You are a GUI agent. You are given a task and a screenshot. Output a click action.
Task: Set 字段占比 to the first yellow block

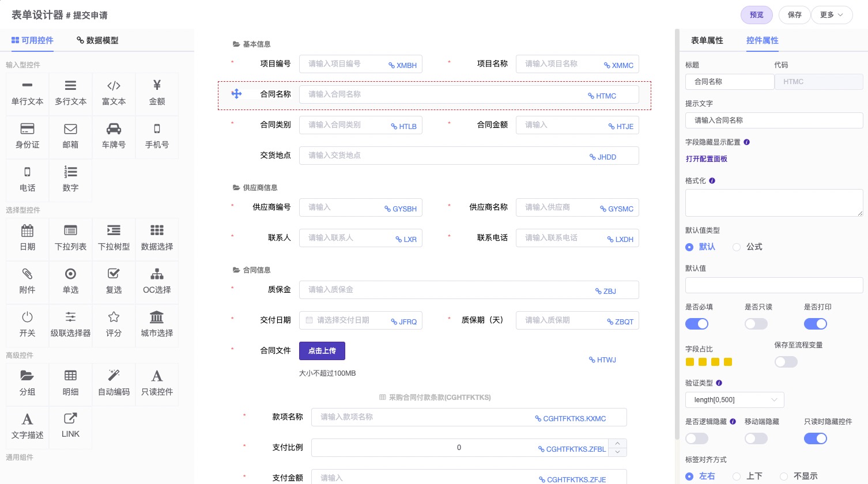click(690, 362)
